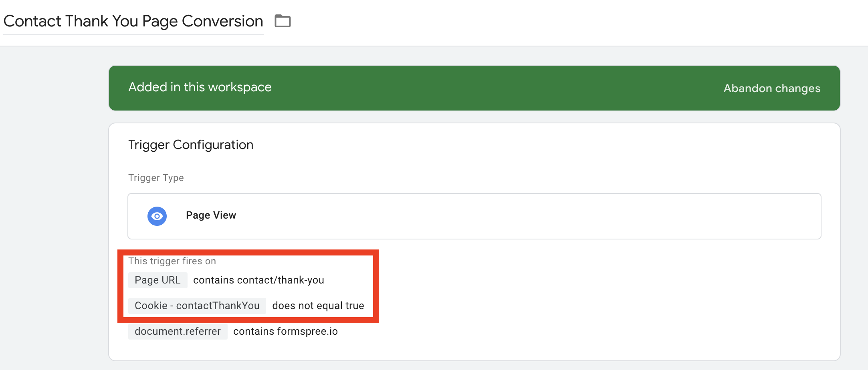Click the This trigger fires on label
The image size is (868, 370).
tap(172, 261)
